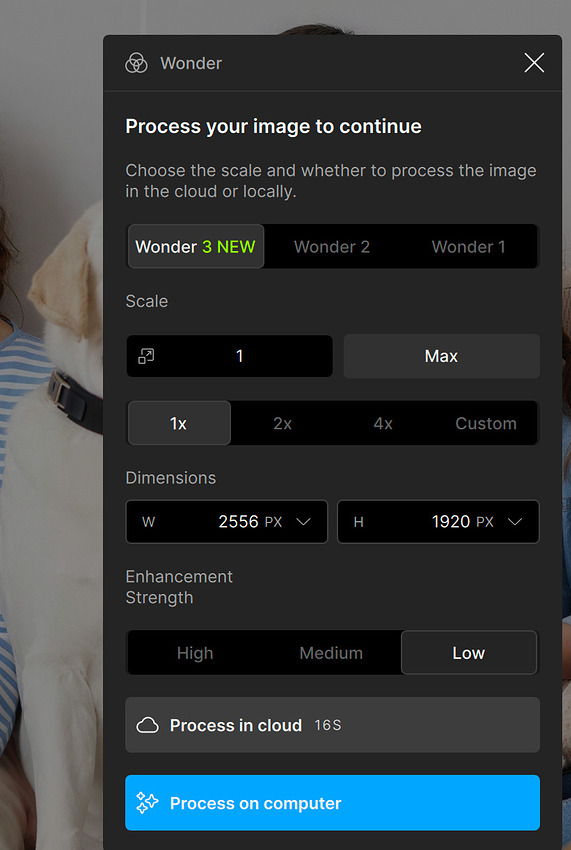The height and width of the screenshot is (850, 571).
Task: Open the width unit dropdown
Action: coord(303,522)
